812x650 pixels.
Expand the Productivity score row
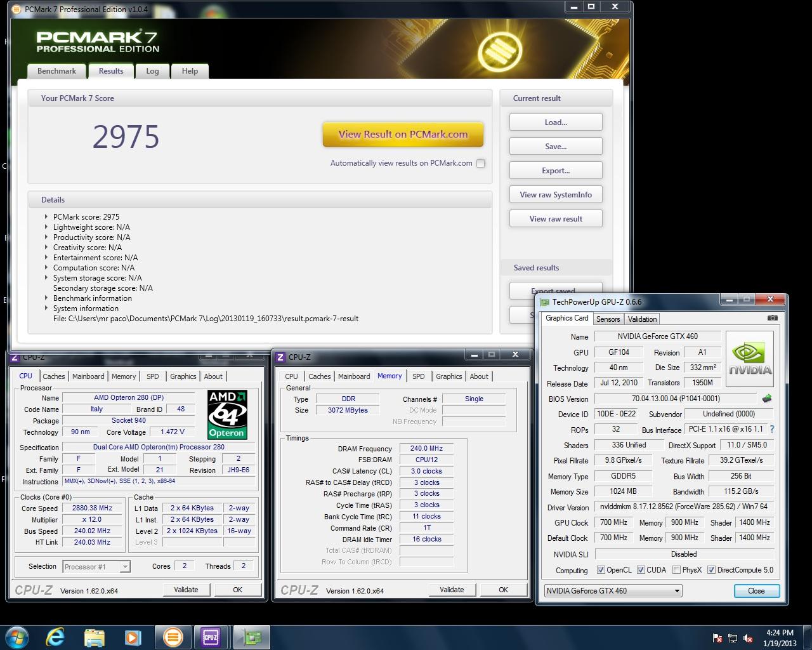(x=46, y=237)
